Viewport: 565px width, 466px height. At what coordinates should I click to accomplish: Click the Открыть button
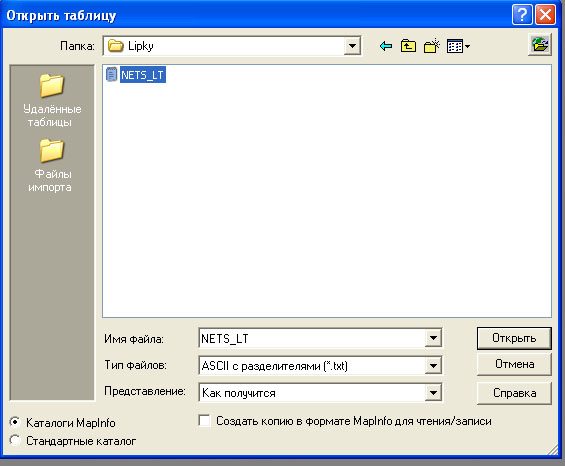click(514, 338)
